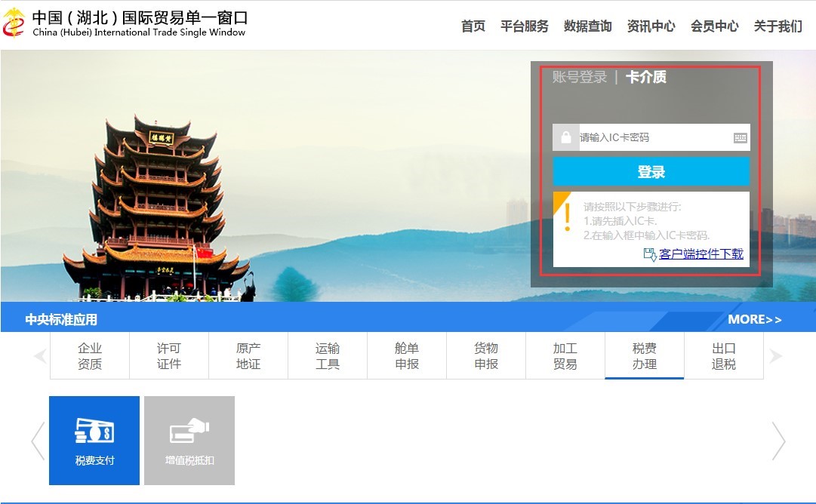Viewport: 816px width, 504px height.
Task: Go to 数据查询 in top navigation
Action: [587, 26]
